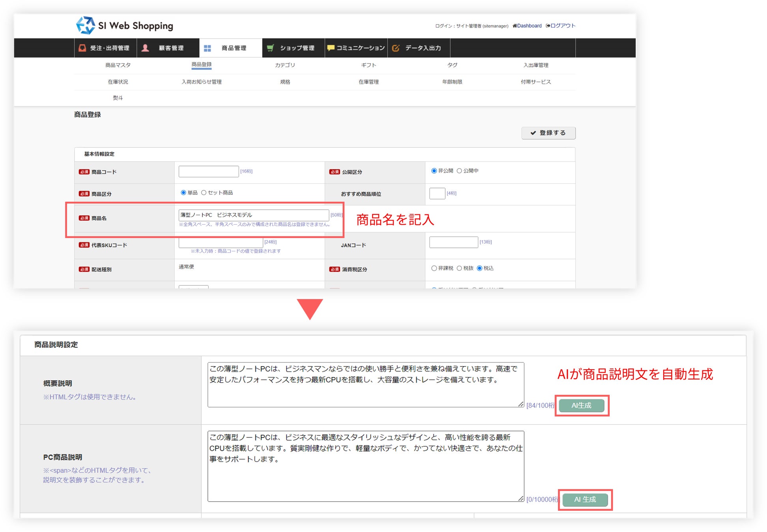Click the 商品コード input field
Image resolution: width=767 pixels, height=532 pixels.
209,171
